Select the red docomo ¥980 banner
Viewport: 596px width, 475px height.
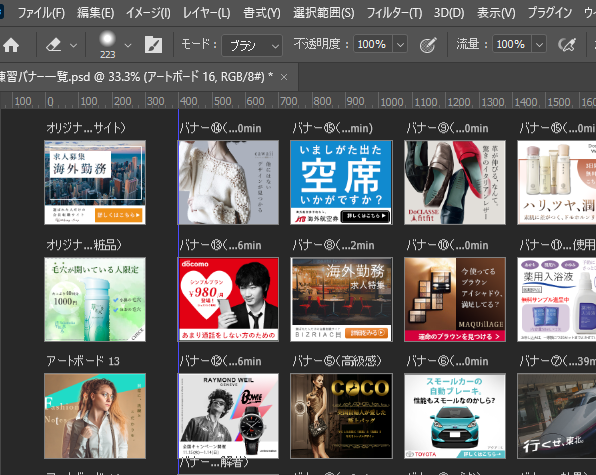[228, 299]
